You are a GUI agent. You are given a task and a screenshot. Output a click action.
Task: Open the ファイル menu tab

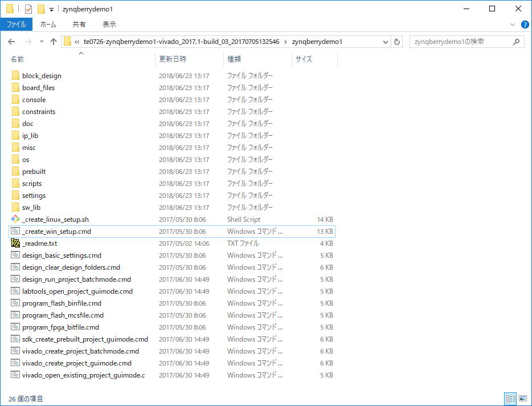click(17, 25)
